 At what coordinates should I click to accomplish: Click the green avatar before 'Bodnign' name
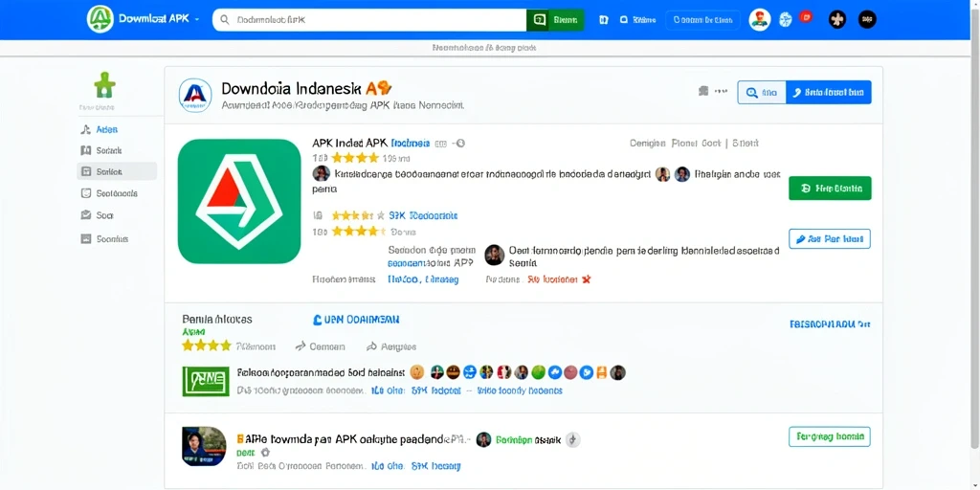tap(483, 439)
